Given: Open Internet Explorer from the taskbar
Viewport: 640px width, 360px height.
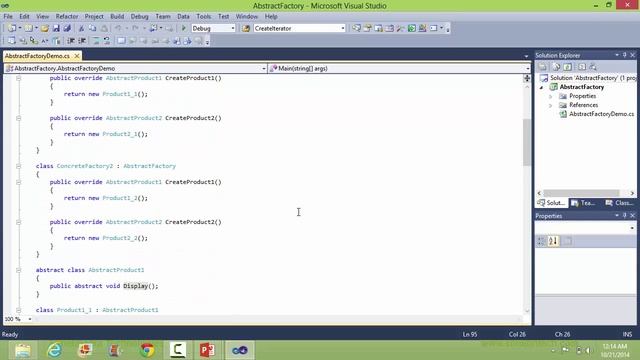Looking at the screenshot, I should [x=54, y=350].
